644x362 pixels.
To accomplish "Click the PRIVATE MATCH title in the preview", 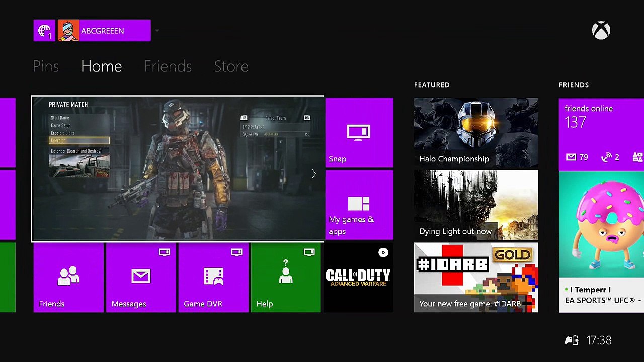I will pyautogui.click(x=68, y=105).
